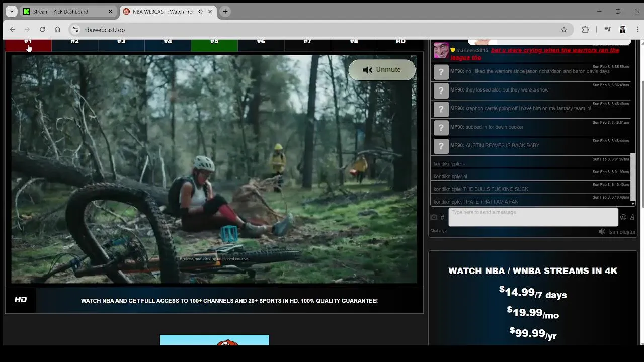Image resolution: width=644 pixels, height=362 pixels.
Task: Close the NBA WEBCAST tab
Action: pos(210,12)
